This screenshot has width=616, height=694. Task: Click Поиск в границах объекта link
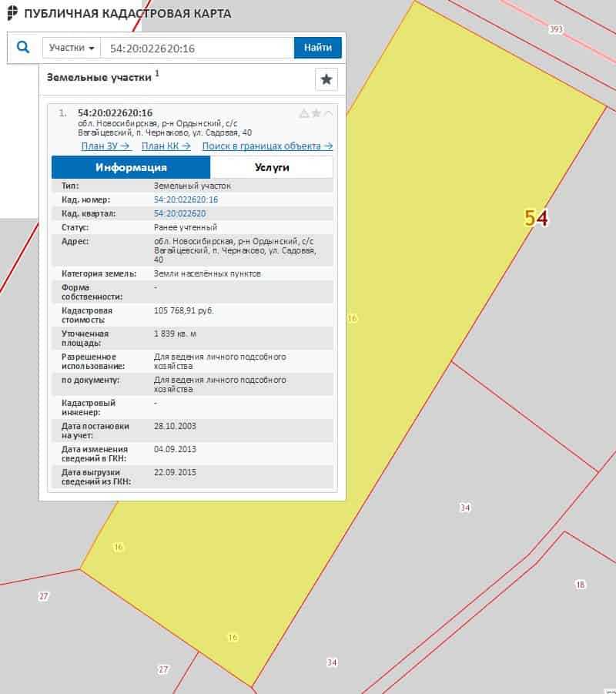point(267,146)
